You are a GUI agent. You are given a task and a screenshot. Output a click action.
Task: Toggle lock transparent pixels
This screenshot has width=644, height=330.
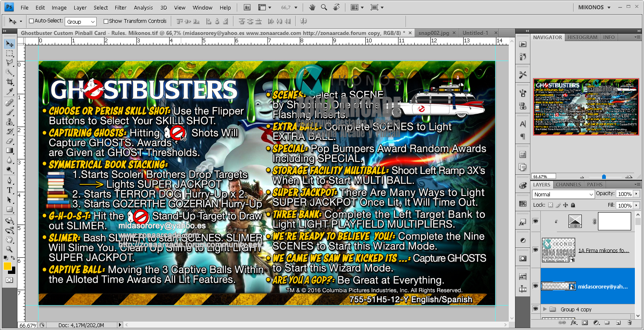550,205
